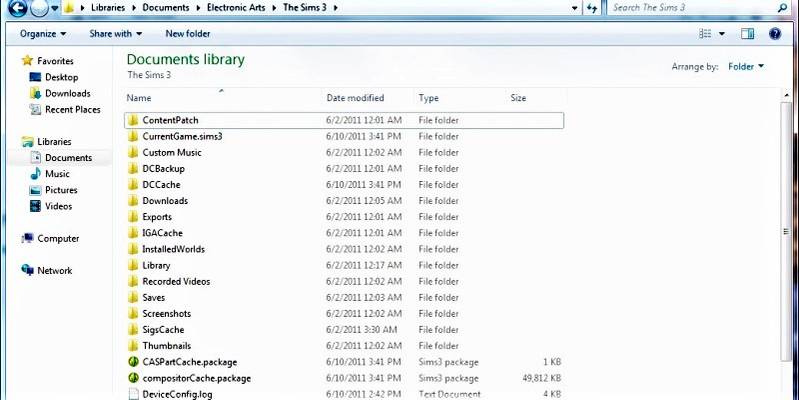Click the vertical scrollbar thumb

pyautogui.click(x=786, y=230)
